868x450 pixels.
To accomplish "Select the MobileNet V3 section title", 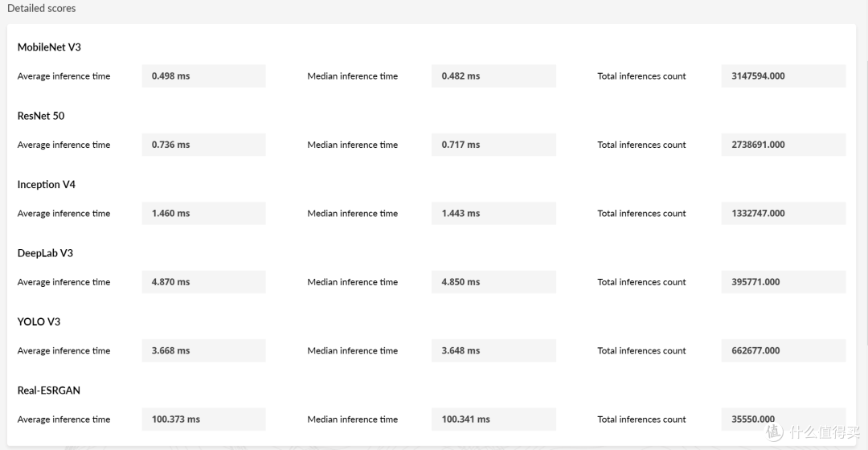I will (x=49, y=47).
